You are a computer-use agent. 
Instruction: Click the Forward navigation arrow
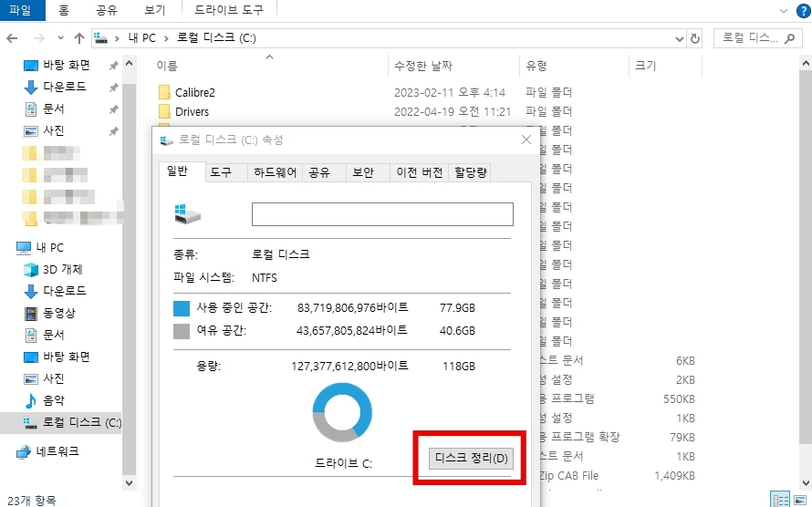coord(39,38)
